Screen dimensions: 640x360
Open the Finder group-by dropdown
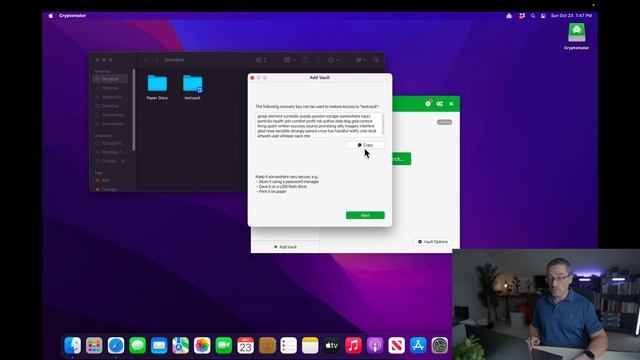[289, 60]
